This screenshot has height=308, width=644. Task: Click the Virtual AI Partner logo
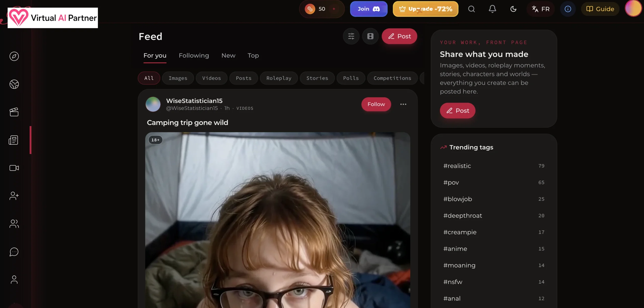(53, 18)
